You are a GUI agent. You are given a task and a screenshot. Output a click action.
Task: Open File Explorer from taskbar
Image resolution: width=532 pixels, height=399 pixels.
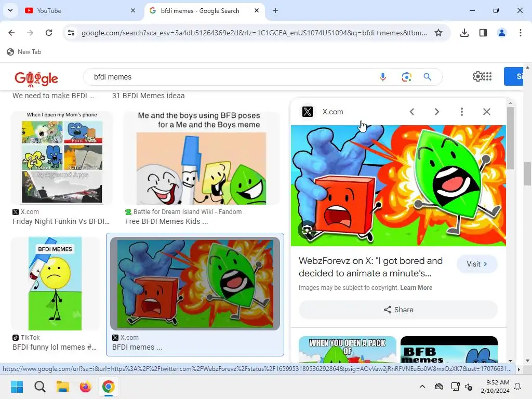pos(63,387)
